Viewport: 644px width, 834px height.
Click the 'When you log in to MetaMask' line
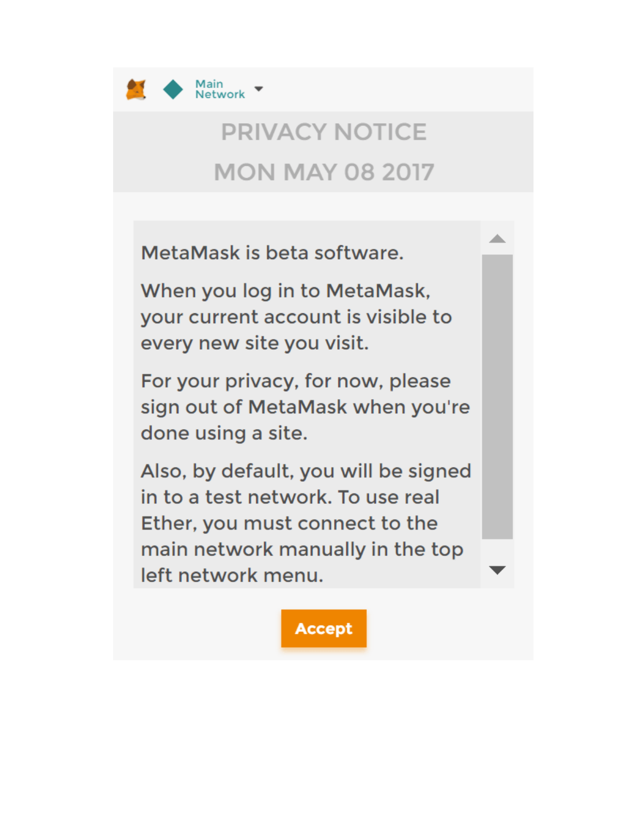285,291
